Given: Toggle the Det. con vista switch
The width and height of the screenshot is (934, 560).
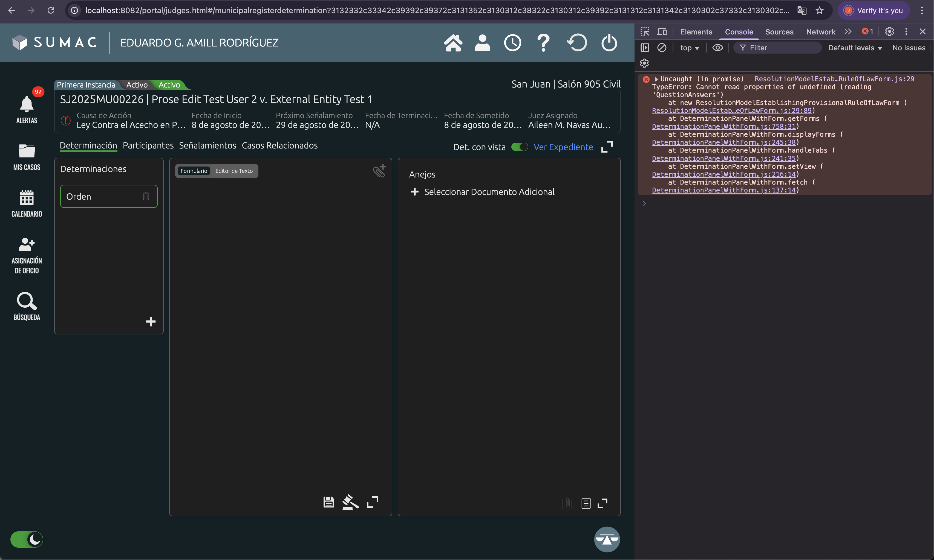Looking at the screenshot, I should click(x=519, y=147).
